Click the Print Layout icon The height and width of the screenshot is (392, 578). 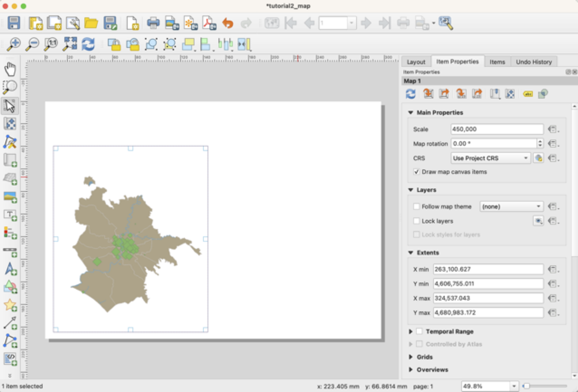coord(153,23)
